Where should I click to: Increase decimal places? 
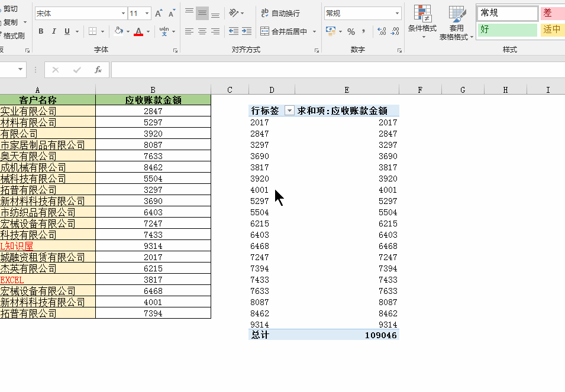pyautogui.click(x=382, y=31)
